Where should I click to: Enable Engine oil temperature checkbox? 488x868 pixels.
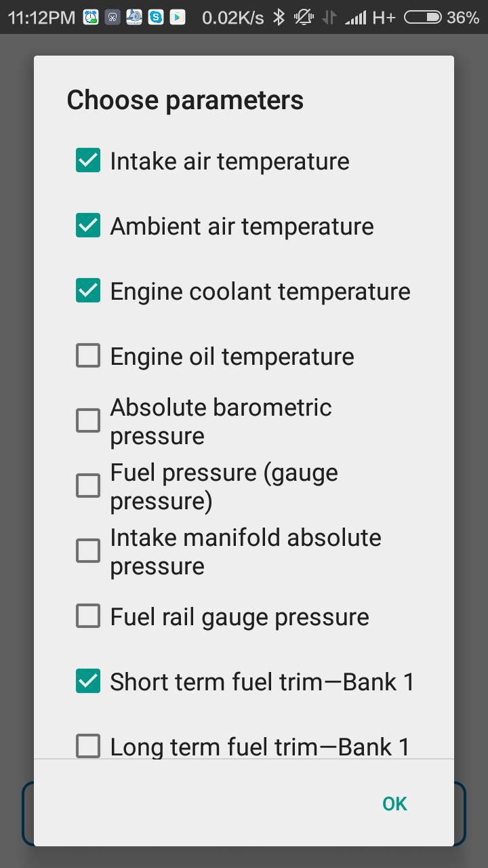click(88, 356)
